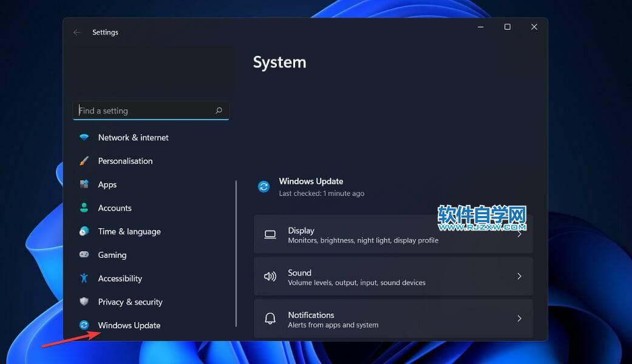Click the Personalisation paintbrush icon
The image size is (632, 364).
coord(84,161)
